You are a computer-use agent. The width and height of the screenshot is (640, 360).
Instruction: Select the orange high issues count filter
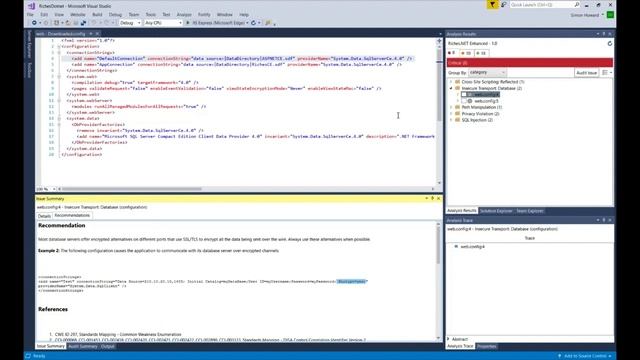point(466,53)
